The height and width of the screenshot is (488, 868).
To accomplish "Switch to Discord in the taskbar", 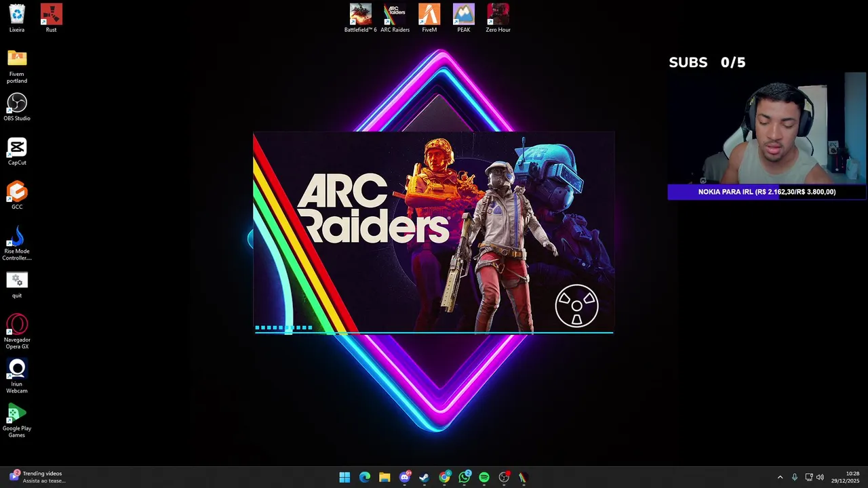I will pyautogui.click(x=405, y=477).
